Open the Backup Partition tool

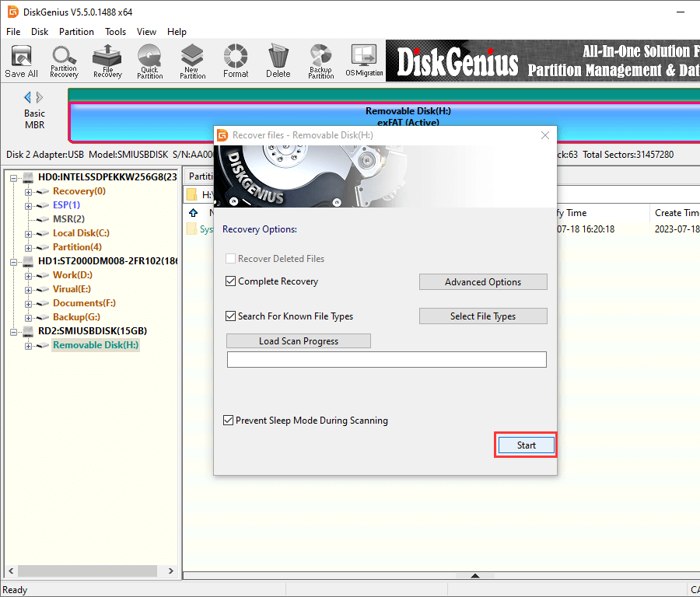320,61
